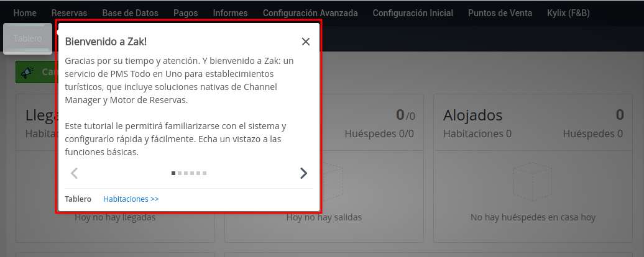Click the green megaphone button
Image resolution: width=644 pixels, height=257 pixels.
(36, 72)
